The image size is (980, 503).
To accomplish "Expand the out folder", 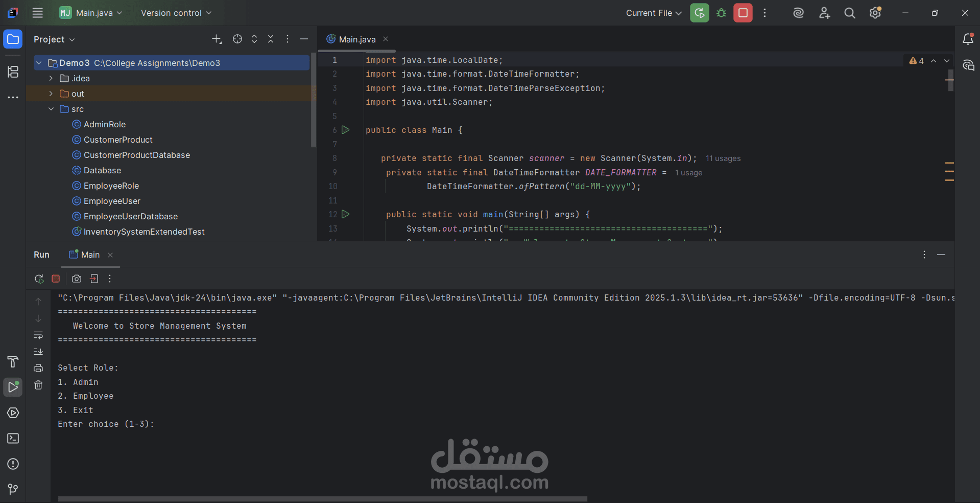I will [51, 94].
